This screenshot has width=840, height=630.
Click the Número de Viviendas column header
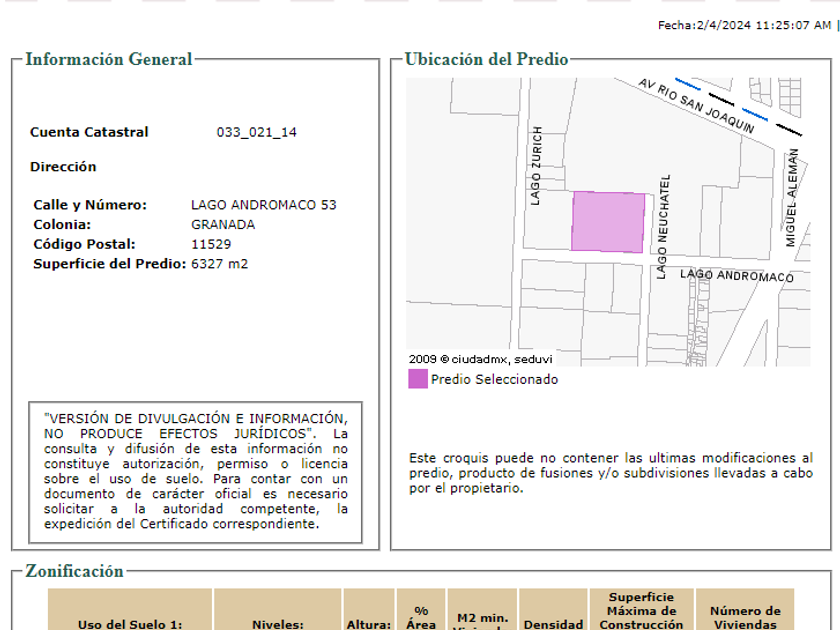pyautogui.click(x=745, y=617)
